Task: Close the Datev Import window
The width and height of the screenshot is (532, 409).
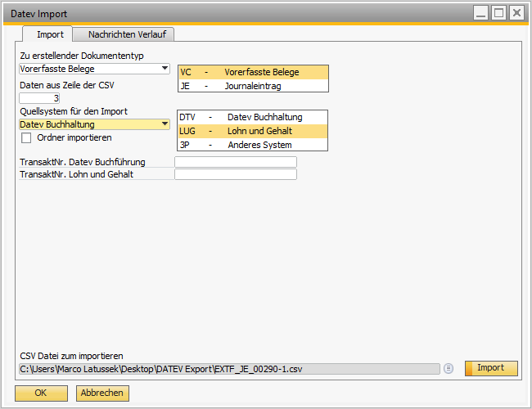Action: click(x=516, y=13)
